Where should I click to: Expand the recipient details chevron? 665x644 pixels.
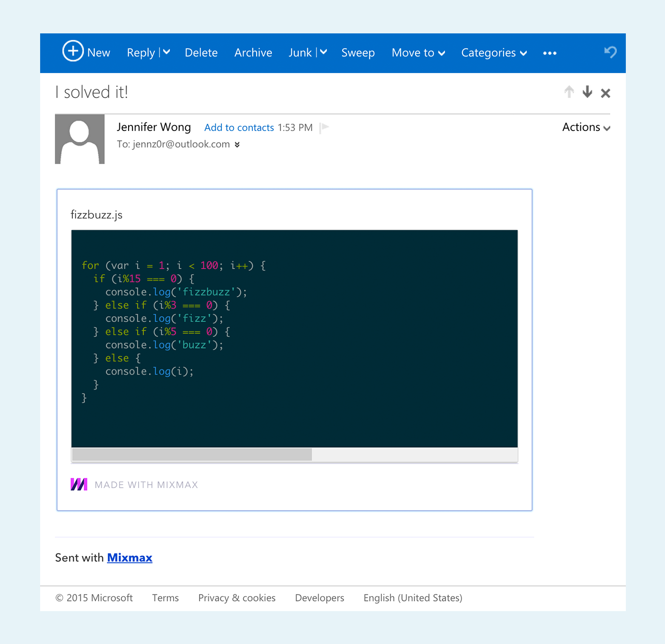click(237, 145)
